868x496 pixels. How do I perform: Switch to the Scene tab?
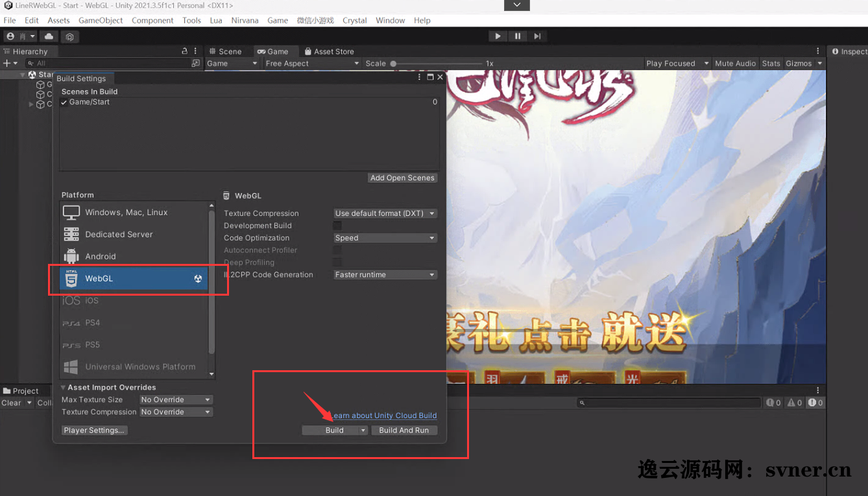224,51
